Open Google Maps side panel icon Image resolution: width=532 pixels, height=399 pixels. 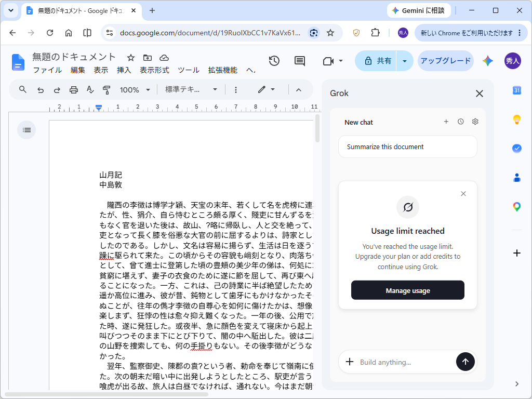(x=516, y=207)
